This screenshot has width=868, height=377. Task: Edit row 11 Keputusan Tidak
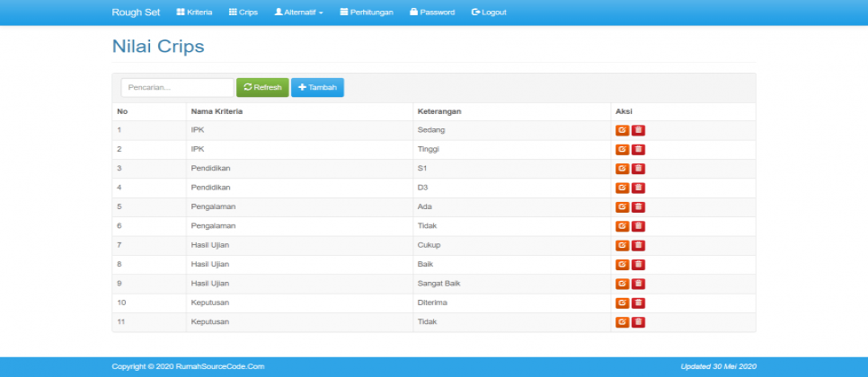[x=622, y=322]
